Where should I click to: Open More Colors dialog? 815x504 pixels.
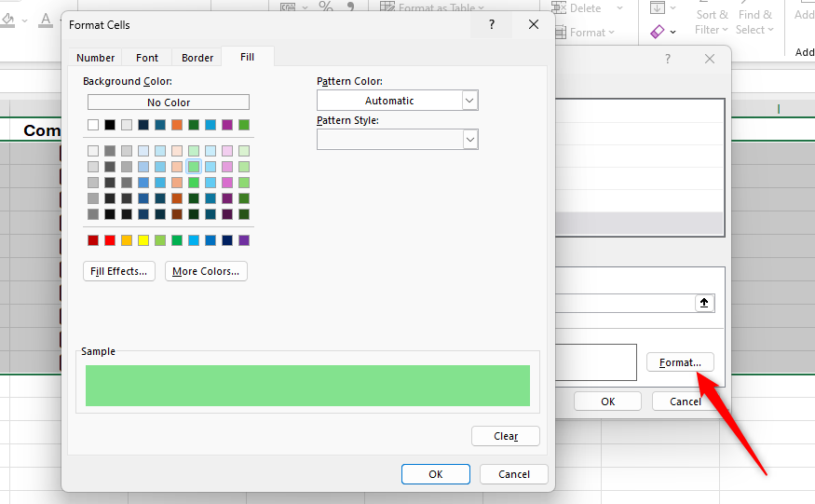click(206, 271)
